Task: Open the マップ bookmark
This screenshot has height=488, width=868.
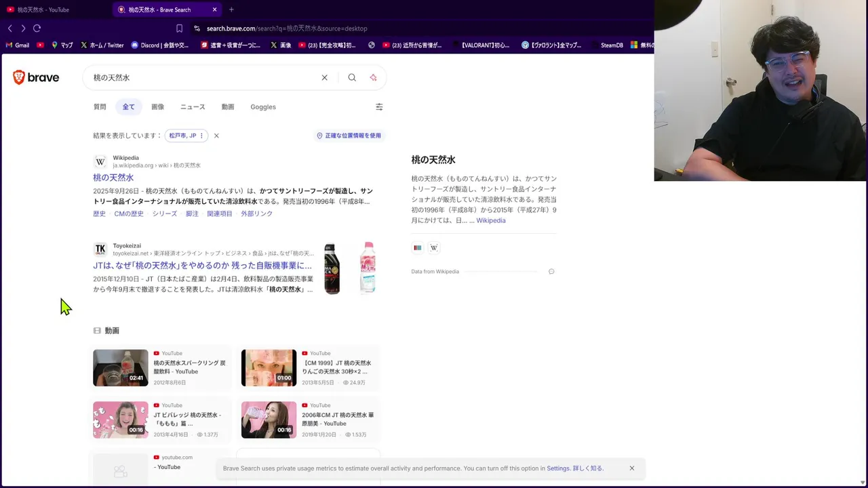Action: click(62, 45)
